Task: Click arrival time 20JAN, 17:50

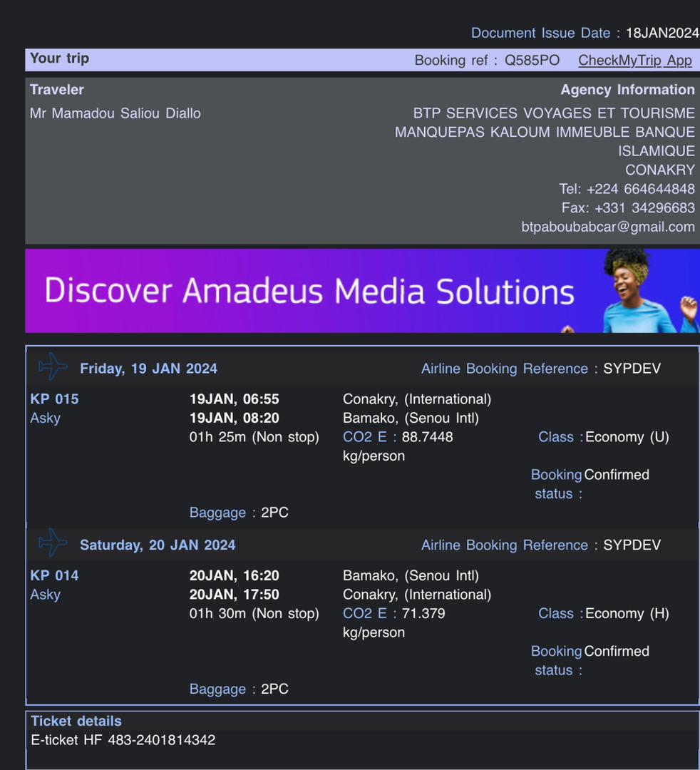Action: click(234, 595)
